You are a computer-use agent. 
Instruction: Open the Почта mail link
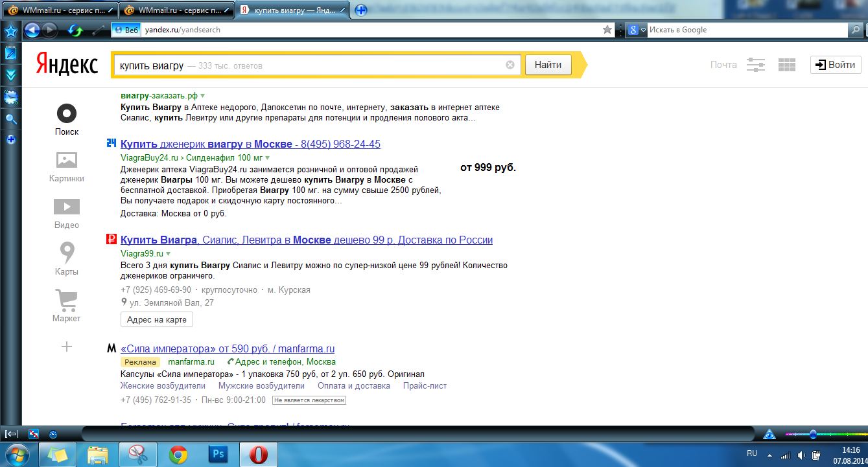(723, 65)
